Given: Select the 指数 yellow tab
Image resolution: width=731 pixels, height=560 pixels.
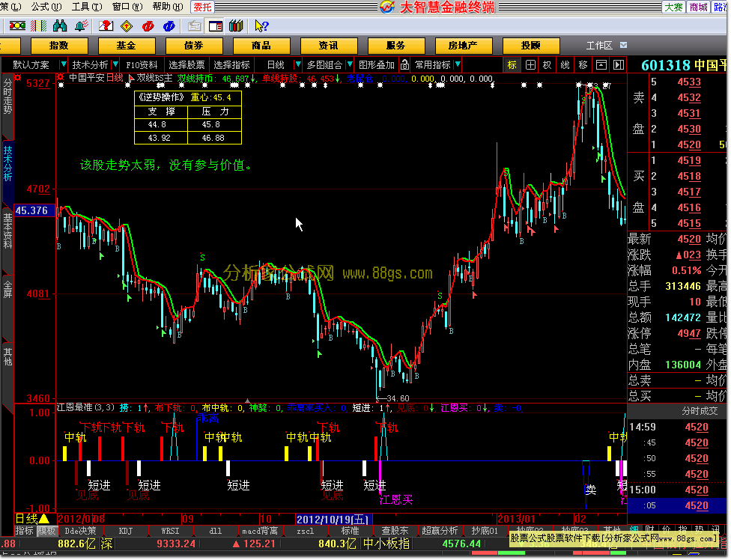Looking at the screenshot, I should point(58,46).
